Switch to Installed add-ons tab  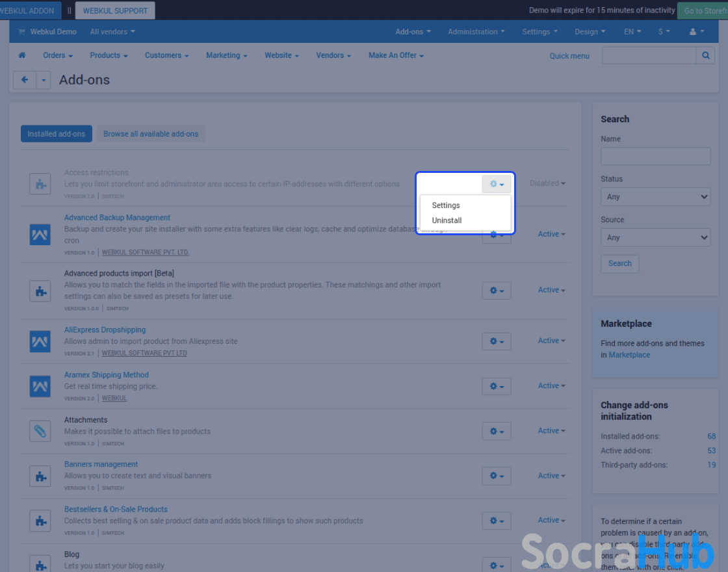pos(56,134)
